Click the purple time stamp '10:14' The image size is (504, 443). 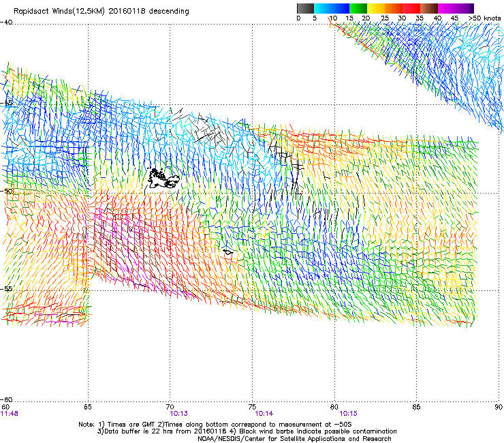pyautogui.click(x=264, y=414)
